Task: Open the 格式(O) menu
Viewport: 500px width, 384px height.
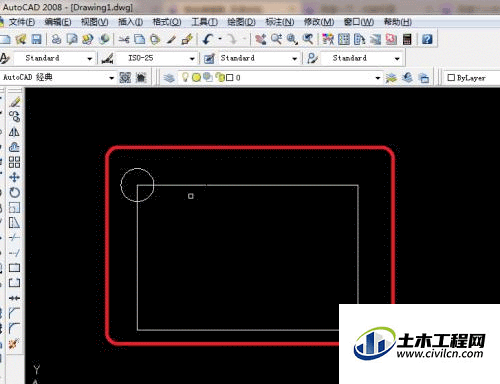Action: coord(167,22)
